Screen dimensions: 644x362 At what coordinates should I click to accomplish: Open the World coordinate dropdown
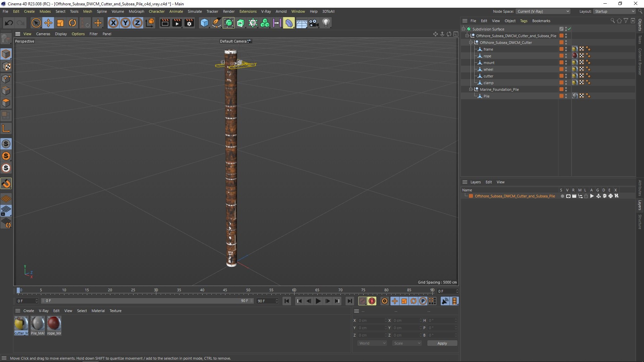(x=372, y=343)
